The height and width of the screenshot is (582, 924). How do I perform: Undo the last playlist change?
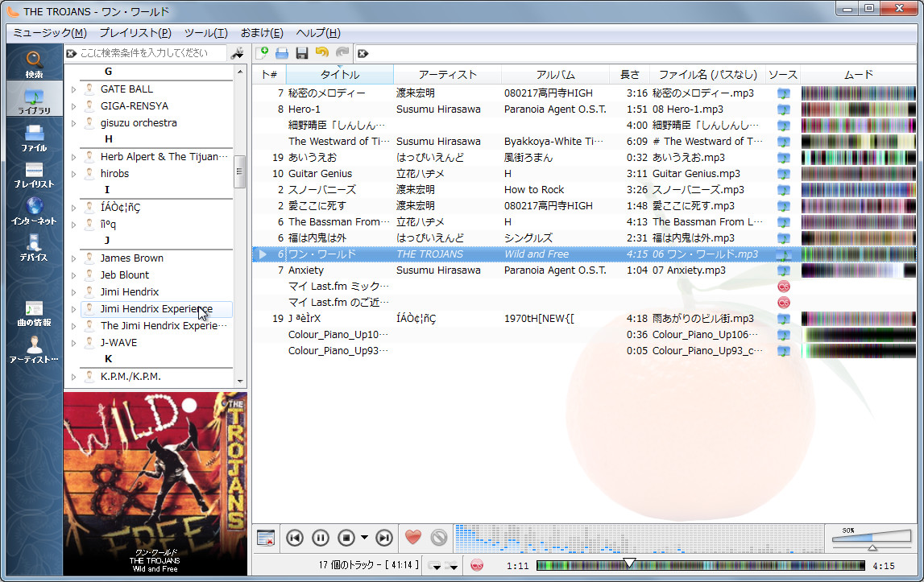pyautogui.click(x=321, y=53)
